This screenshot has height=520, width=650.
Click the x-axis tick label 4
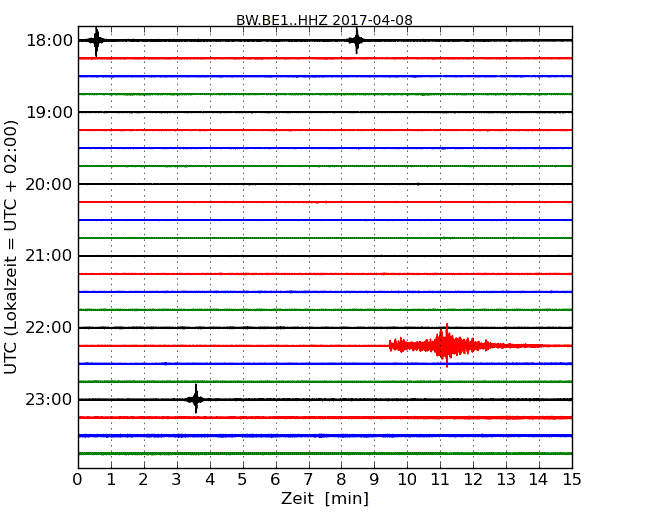point(210,480)
